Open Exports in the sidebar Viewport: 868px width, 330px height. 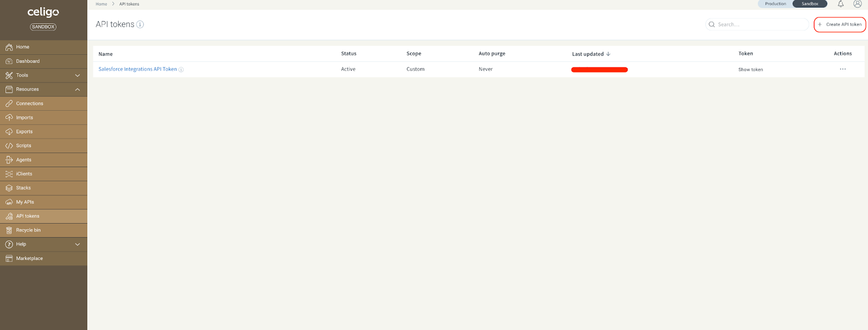tap(43, 132)
